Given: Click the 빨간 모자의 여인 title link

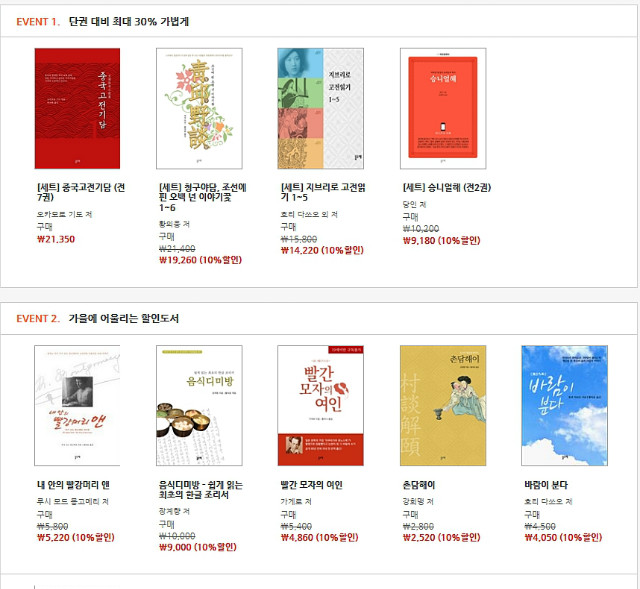Looking at the screenshot, I should click(x=311, y=485).
